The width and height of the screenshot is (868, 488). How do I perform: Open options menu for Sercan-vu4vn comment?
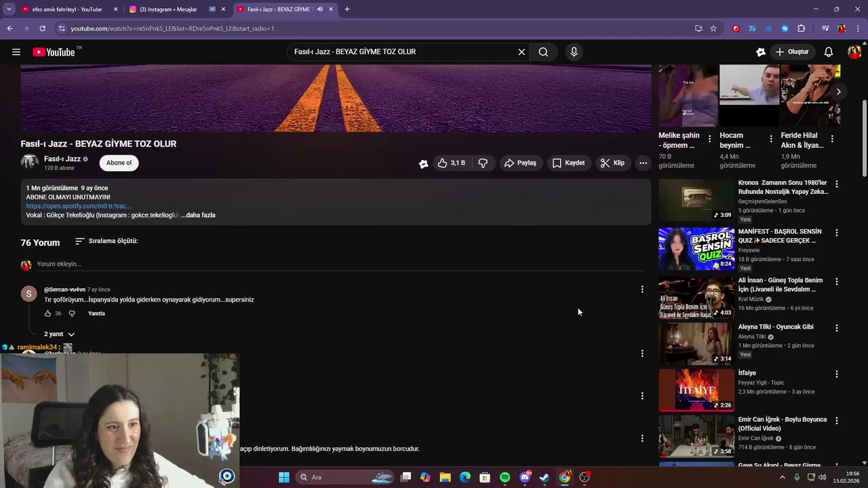[642, 289]
